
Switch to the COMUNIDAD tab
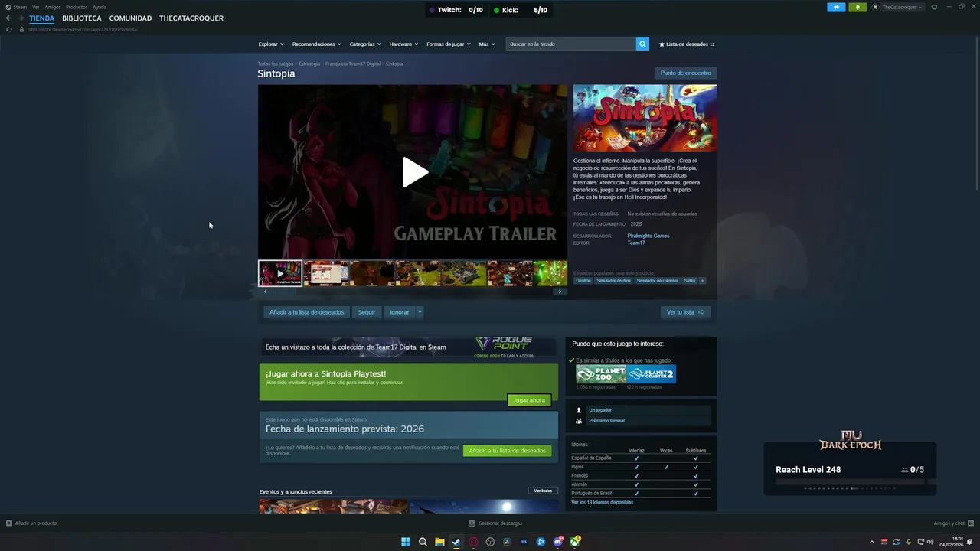(130, 18)
